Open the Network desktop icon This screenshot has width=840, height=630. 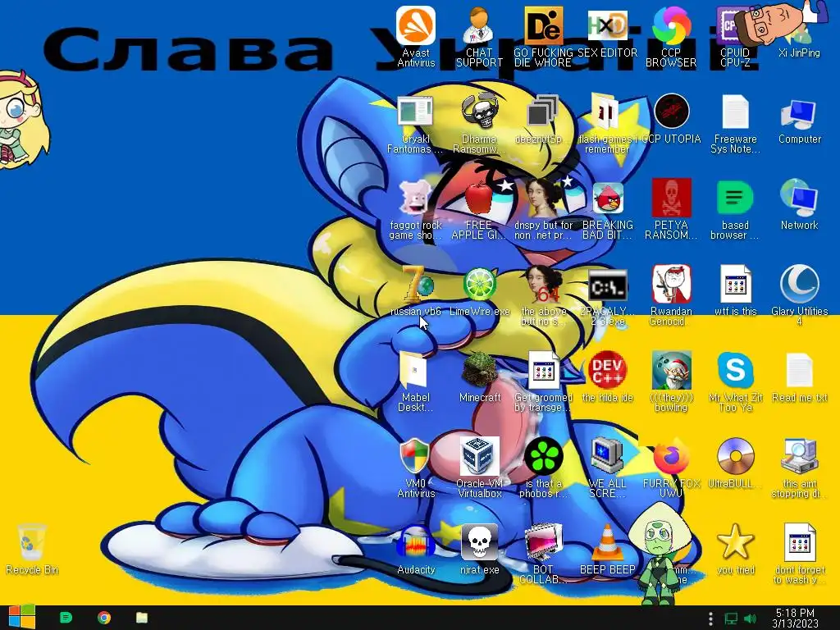[x=799, y=204]
